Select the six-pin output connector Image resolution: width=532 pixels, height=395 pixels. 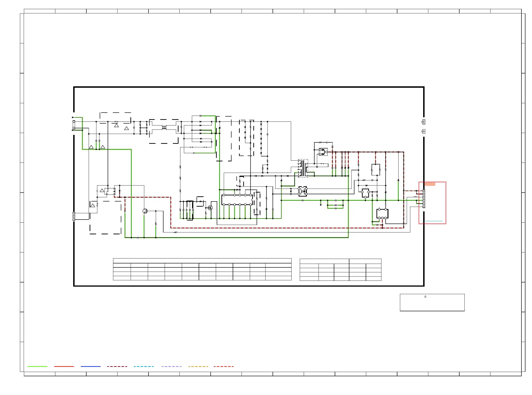point(424,199)
